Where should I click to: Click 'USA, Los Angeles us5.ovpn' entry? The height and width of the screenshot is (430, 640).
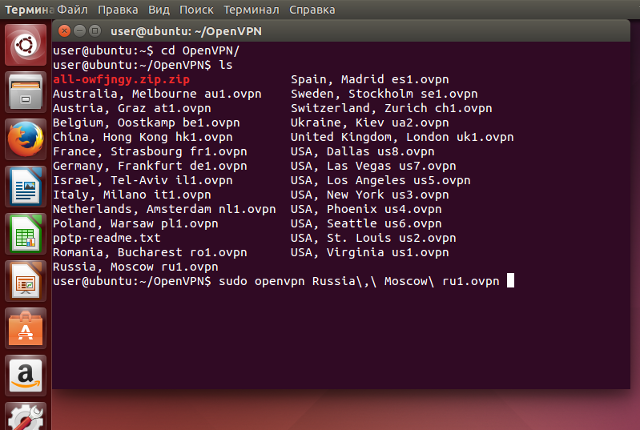point(380,180)
